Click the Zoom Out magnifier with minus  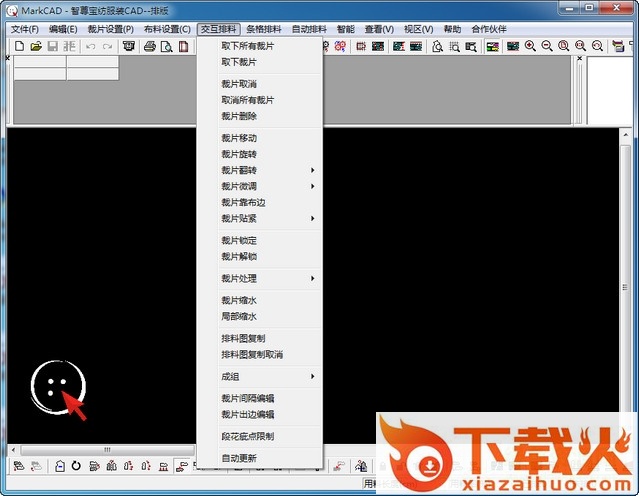pyautogui.click(x=547, y=46)
